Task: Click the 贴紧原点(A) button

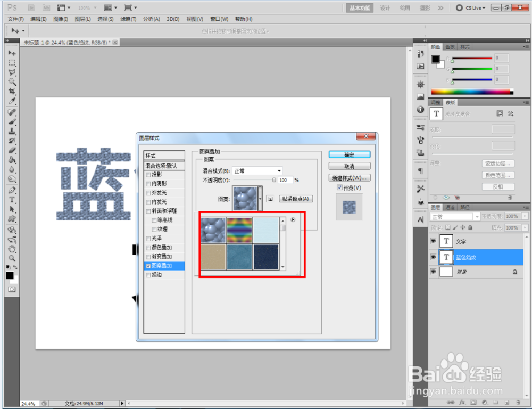Action: pyautogui.click(x=295, y=199)
